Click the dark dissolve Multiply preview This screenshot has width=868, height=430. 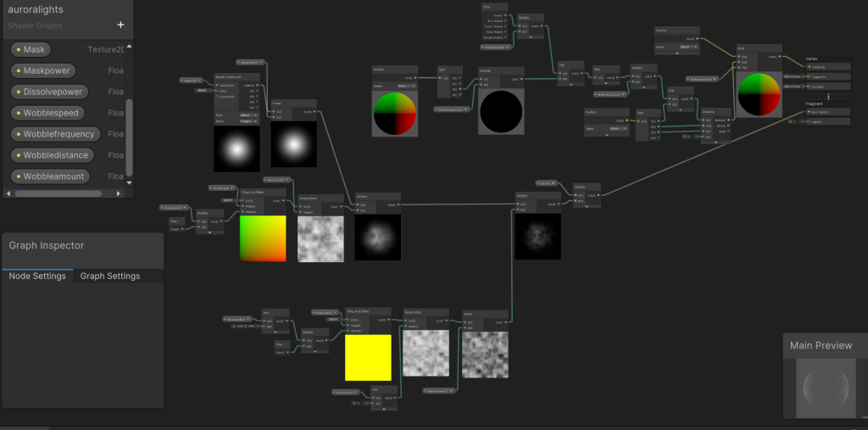pos(538,237)
